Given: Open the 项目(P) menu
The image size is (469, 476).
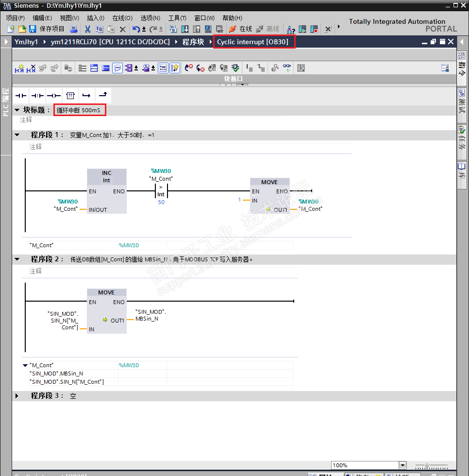Looking at the screenshot, I should pos(15,18).
